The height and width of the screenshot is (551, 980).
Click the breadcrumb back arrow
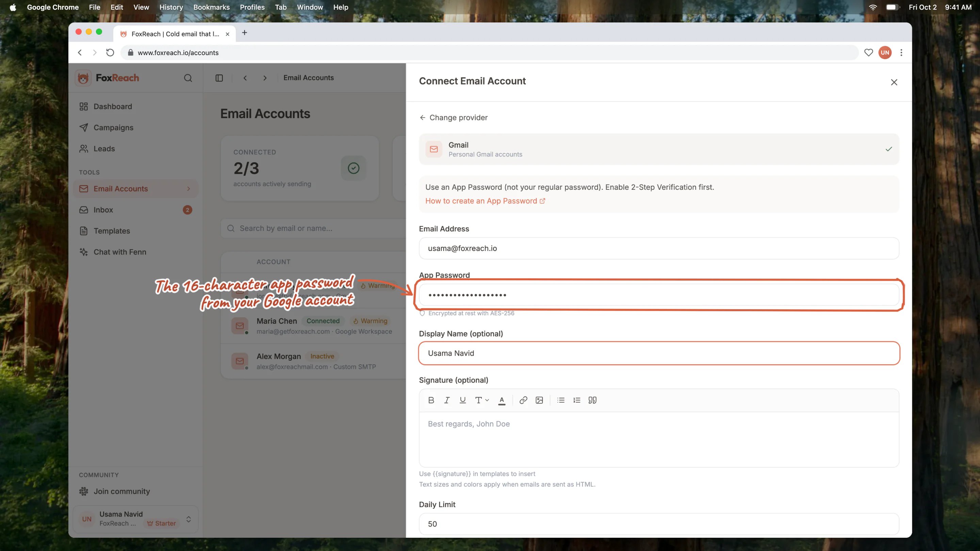245,78
